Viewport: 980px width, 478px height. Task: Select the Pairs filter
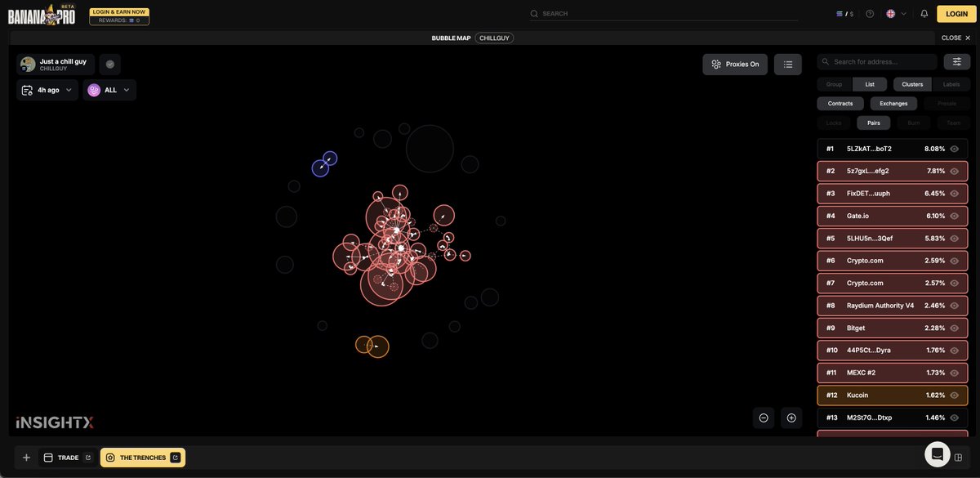tap(874, 123)
